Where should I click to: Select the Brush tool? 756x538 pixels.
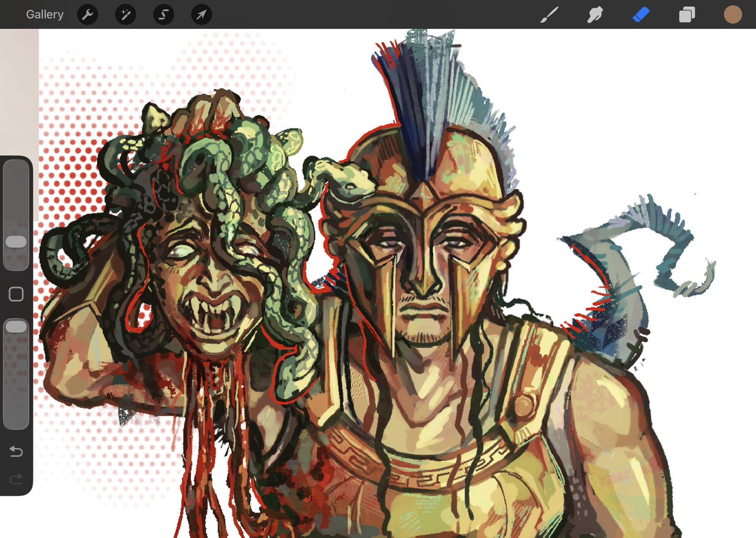click(x=549, y=14)
